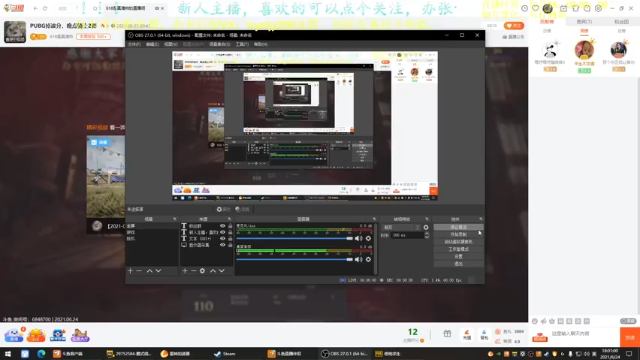Click the third activity icon in Douyu gift bar
This screenshot has height=360, width=640.
click(58, 335)
